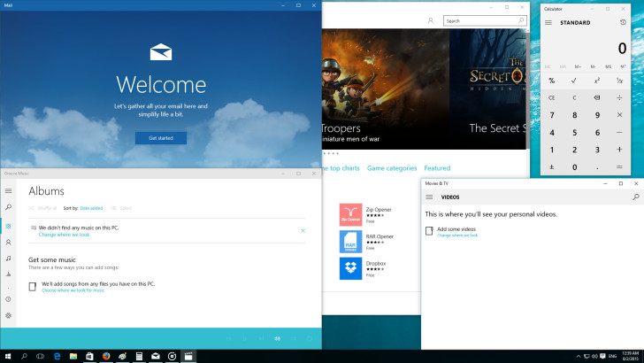
Task: Open Windows Start menu
Action: pyautogui.click(x=8, y=357)
